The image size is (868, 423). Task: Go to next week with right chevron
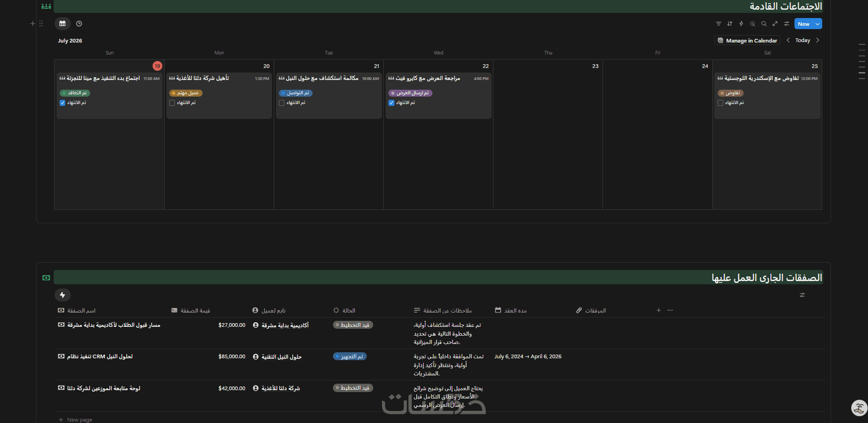(x=818, y=40)
